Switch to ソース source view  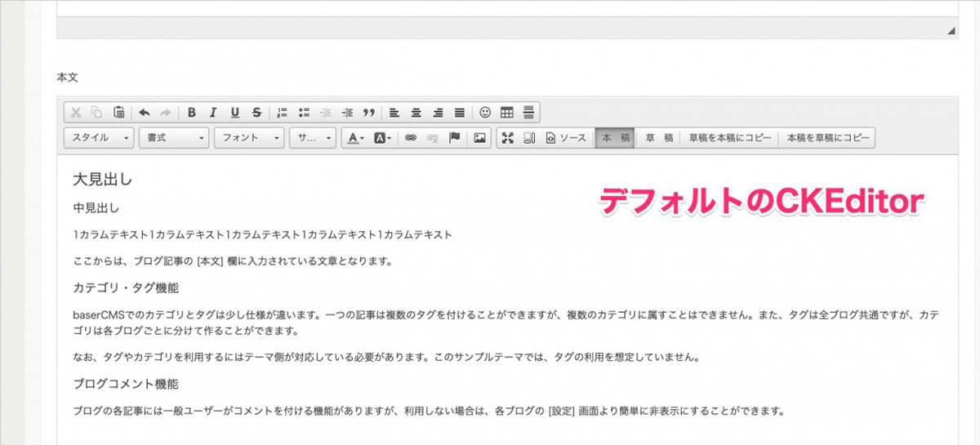[567, 138]
